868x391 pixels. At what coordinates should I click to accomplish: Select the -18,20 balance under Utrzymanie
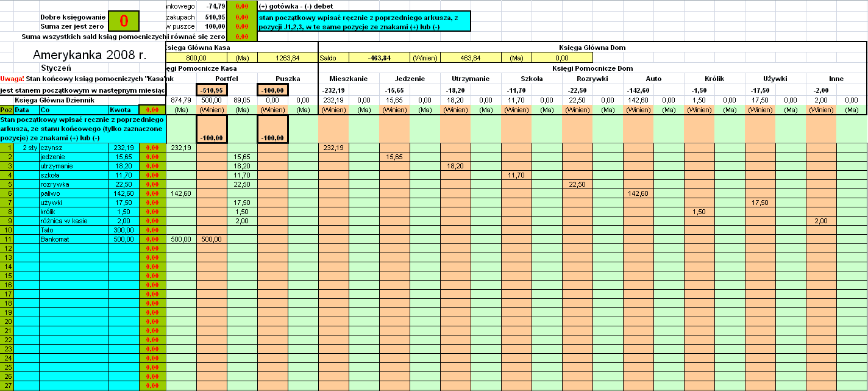(x=455, y=90)
